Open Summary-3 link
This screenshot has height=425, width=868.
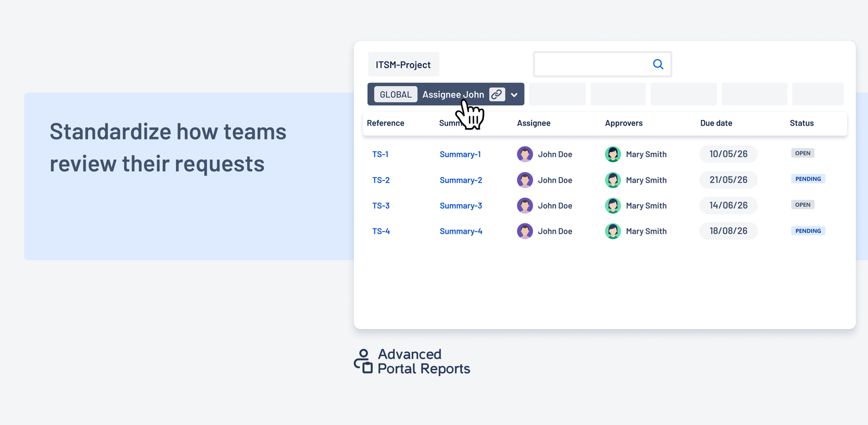461,205
